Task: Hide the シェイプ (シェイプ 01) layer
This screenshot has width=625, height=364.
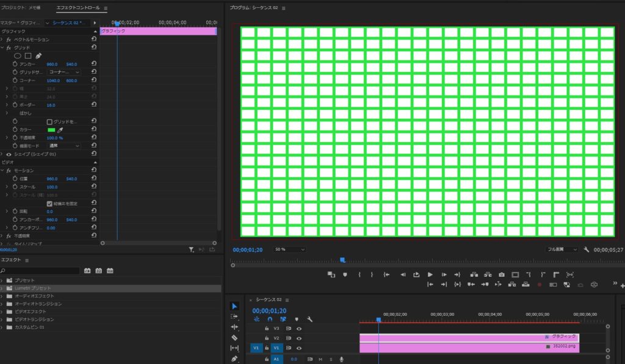Action: pyautogui.click(x=9, y=154)
